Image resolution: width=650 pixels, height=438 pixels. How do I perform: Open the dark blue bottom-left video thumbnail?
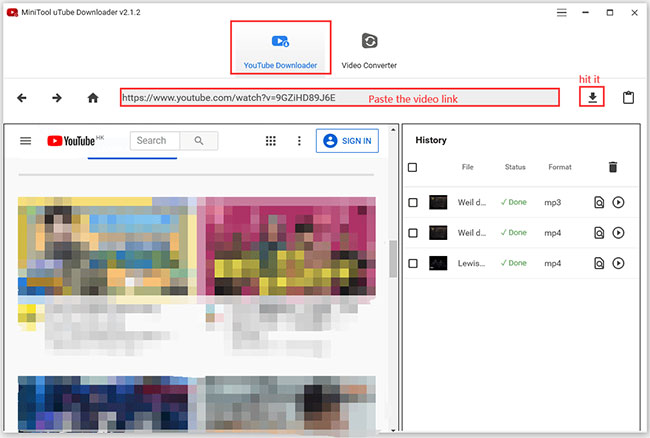click(103, 403)
